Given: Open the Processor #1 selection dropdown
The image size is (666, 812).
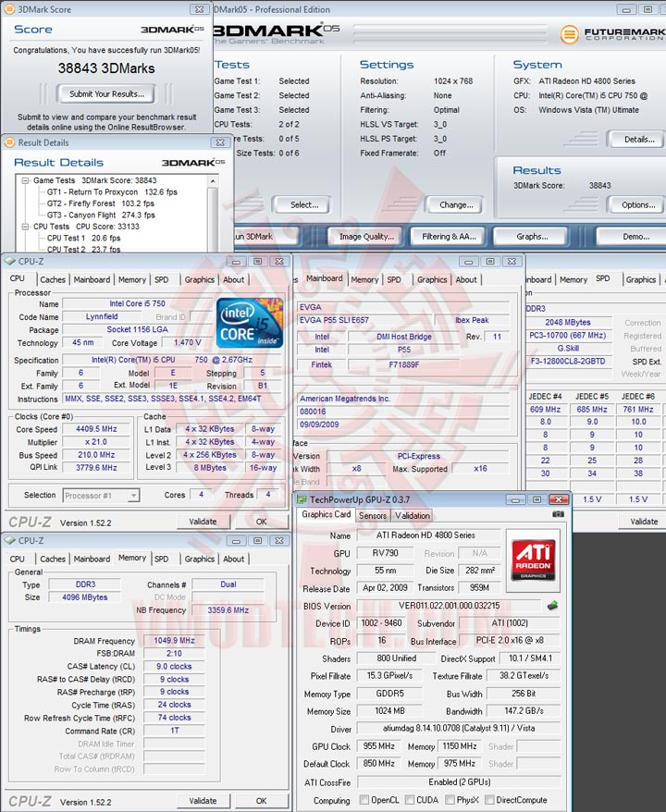Looking at the screenshot, I should 133,496.
